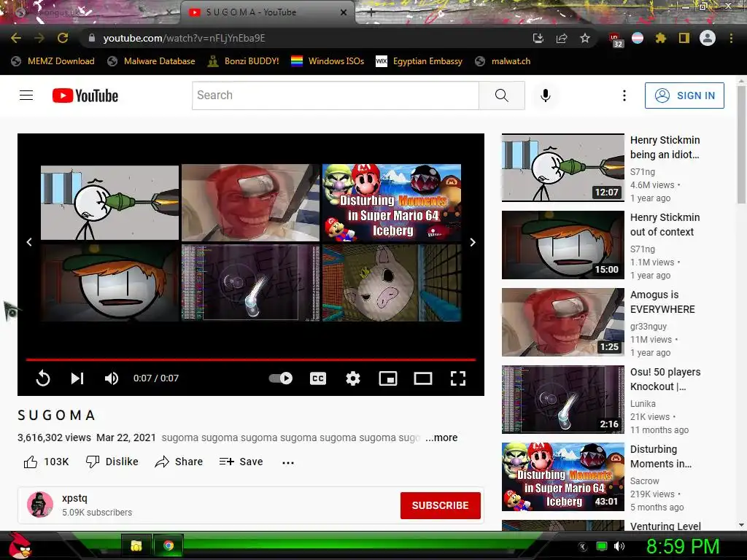Click the SIGN IN button
Image resolution: width=747 pixels, height=560 pixels.
684,96
